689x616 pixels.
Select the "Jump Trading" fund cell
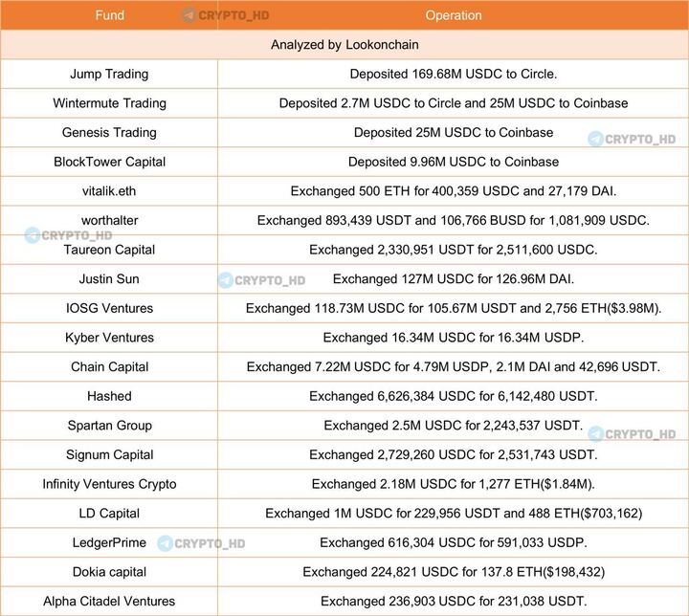109,74
